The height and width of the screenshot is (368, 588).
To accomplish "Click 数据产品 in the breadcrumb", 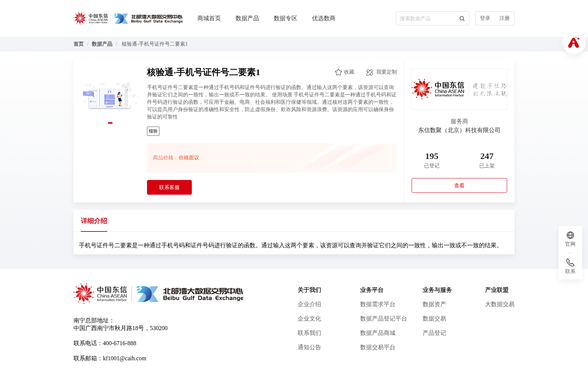I will click(x=102, y=44).
